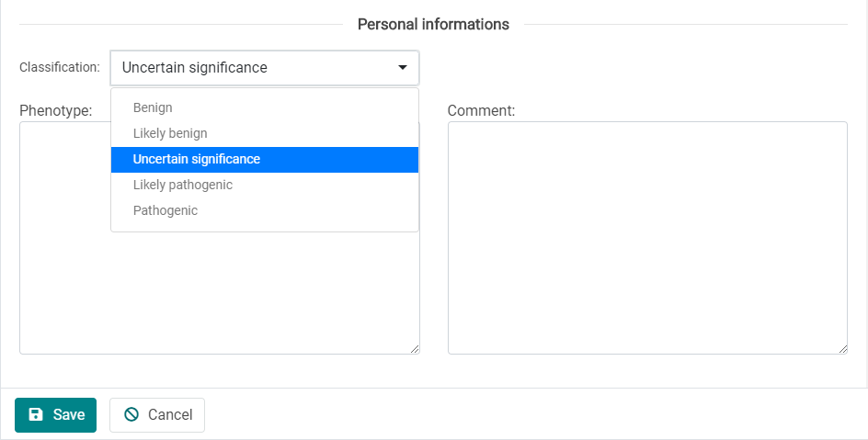Click inside the Comment text area
This screenshot has width=868, height=440.
coord(646,237)
